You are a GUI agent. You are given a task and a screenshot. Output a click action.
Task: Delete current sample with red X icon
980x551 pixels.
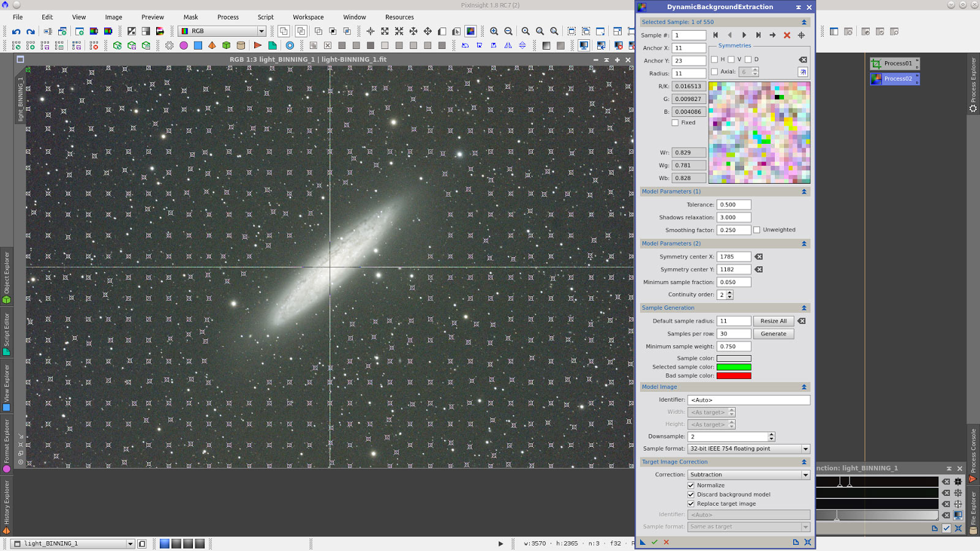coord(787,36)
